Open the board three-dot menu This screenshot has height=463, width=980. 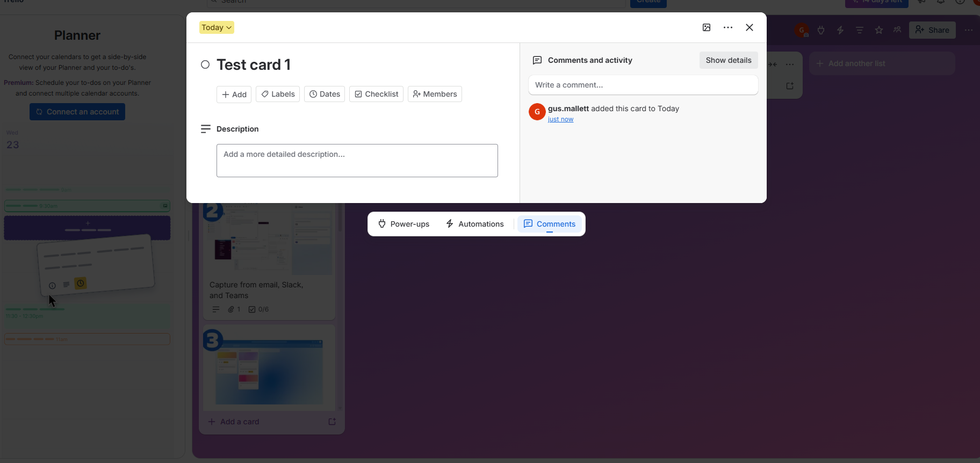coord(969,30)
